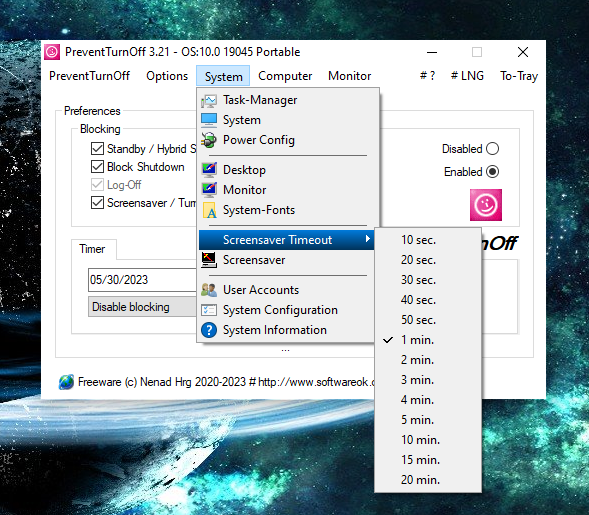Set screensaver timeout to 40 sec.
589x515 pixels.
coord(428,300)
